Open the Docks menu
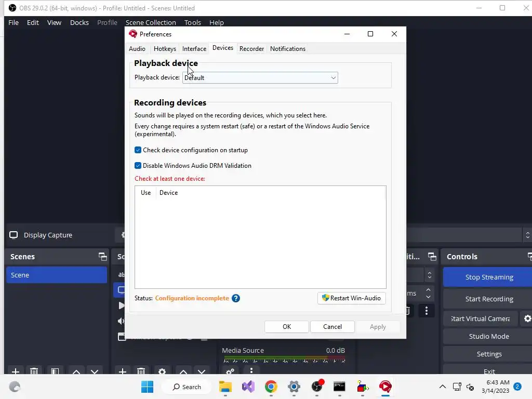The image size is (532, 399). click(x=79, y=22)
